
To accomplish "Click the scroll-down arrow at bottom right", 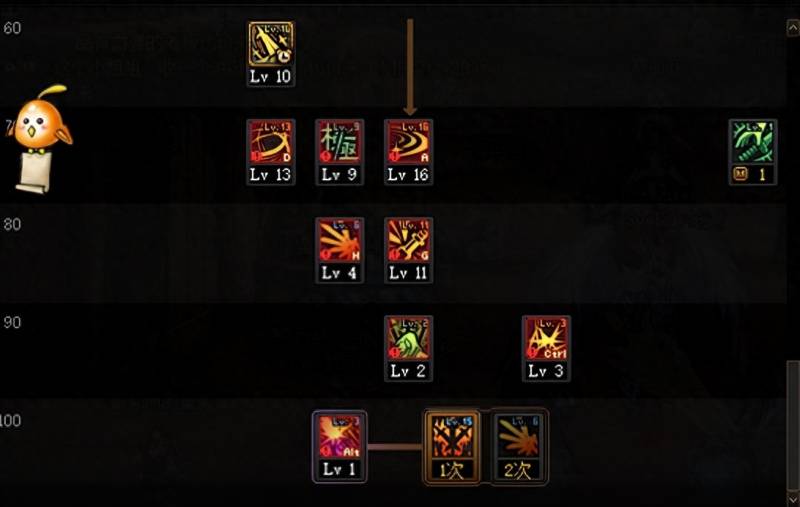I will [793, 498].
